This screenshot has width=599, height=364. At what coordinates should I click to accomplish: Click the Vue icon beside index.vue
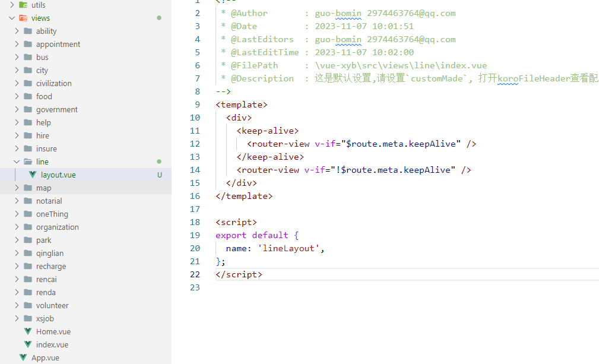click(28, 344)
